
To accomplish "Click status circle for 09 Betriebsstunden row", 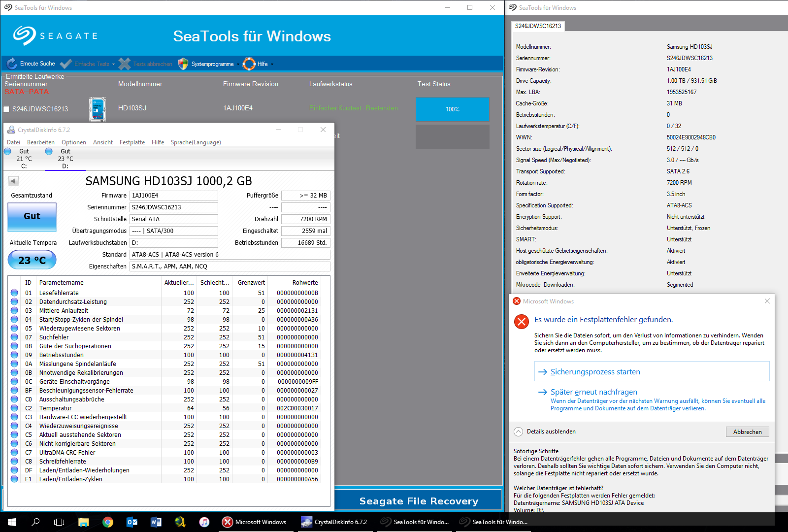I will click(x=14, y=355).
